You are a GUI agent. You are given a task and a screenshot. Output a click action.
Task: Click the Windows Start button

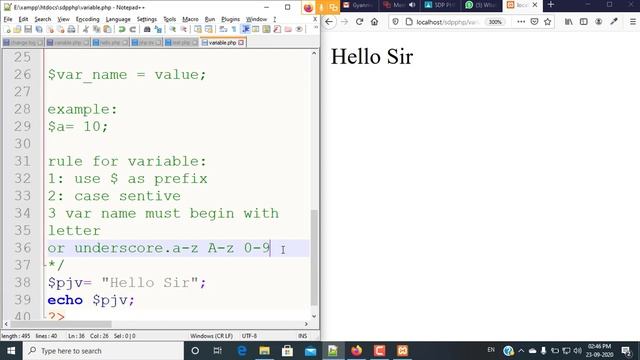(11, 351)
